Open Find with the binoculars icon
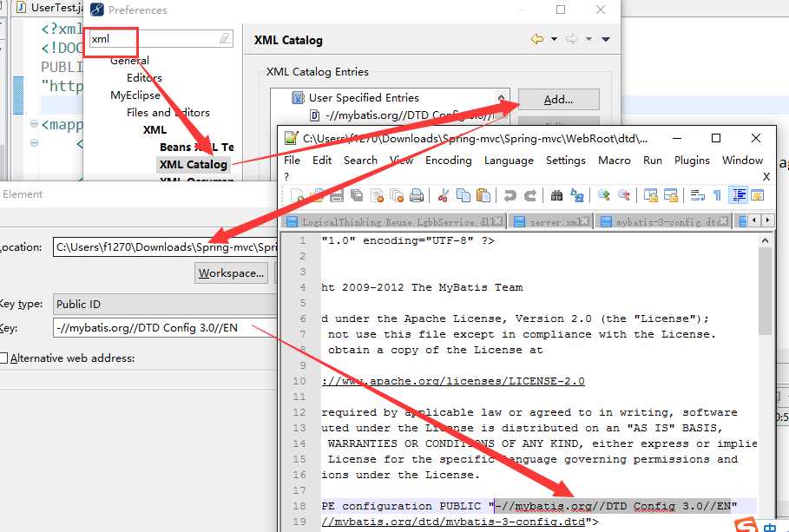The width and height of the screenshot is (789, 532). 556,195
